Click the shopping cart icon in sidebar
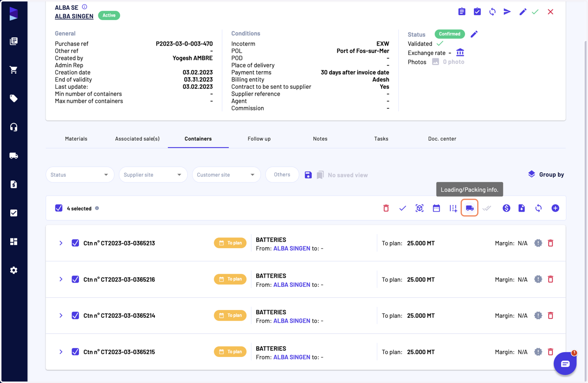 click(14, 70)
